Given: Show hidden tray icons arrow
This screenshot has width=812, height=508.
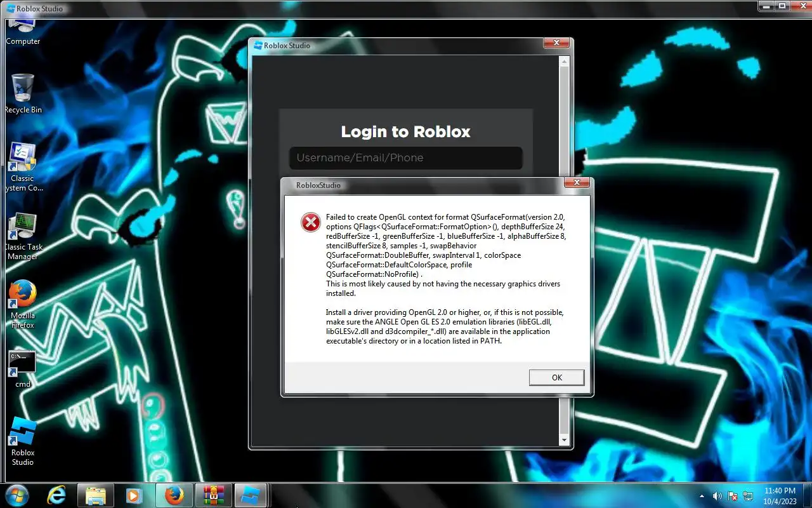Looking at the screenshot, I should point(702,496).
